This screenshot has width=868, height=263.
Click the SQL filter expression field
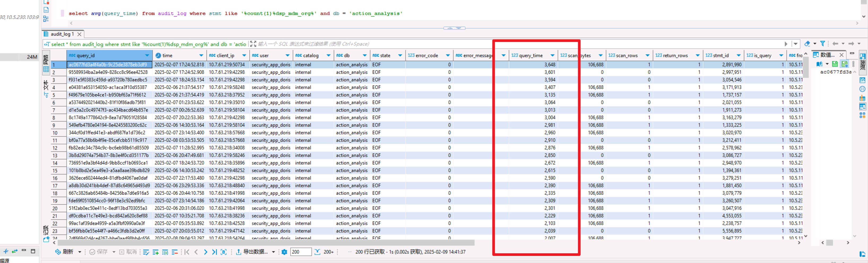(x=519, y=44)
